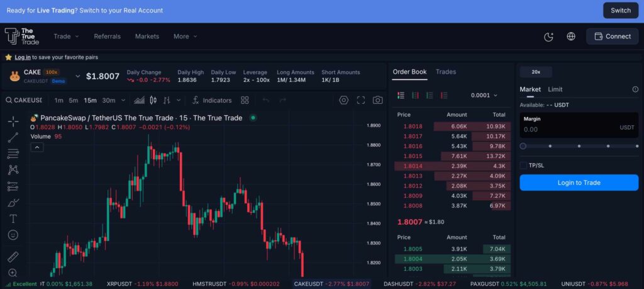Viewport: 644px width, 289px height.
Task: Take a chart snapshot with camera icon
Action: 378,100
